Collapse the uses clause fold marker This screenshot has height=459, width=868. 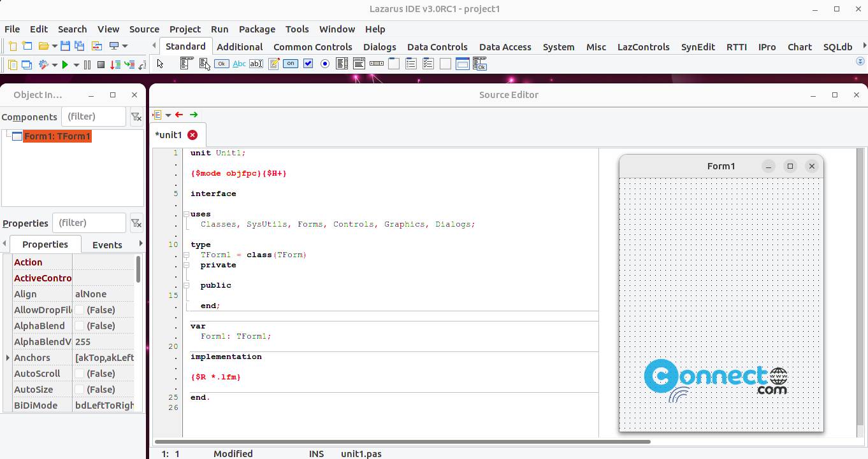pos(187,215)
